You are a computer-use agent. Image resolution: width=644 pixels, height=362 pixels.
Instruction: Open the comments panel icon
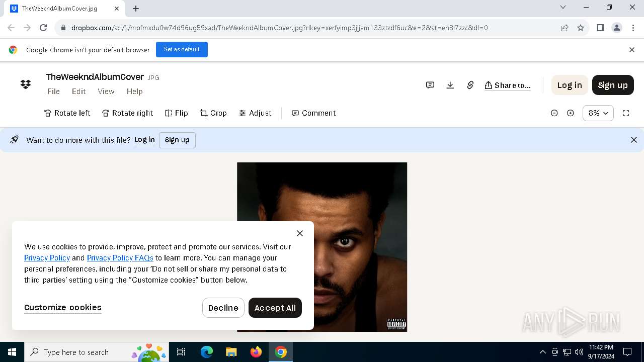430,85
